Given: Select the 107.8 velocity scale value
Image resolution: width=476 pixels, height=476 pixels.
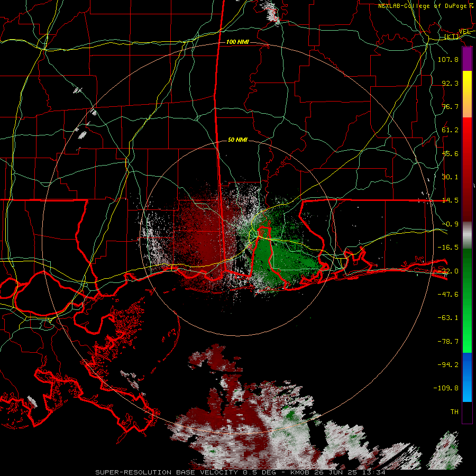Looking at the screenshot, I should pos(448,59).
